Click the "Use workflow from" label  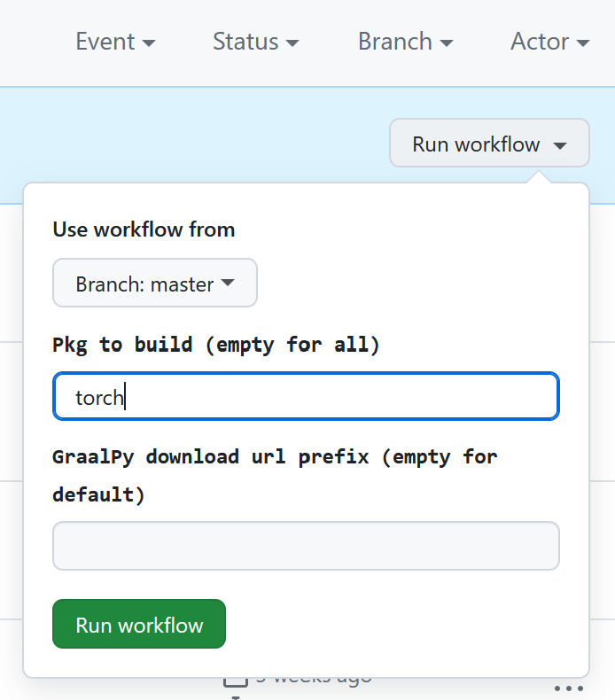pos(144,229)
